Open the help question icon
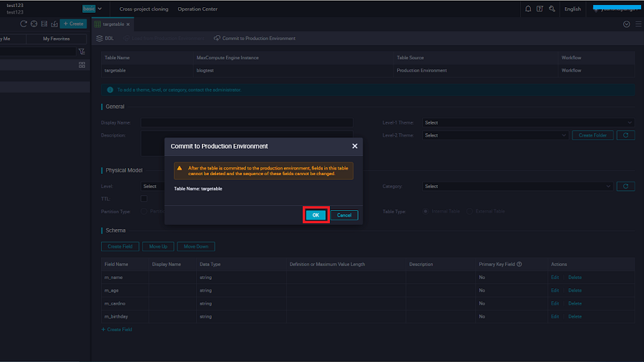 tap(540, 9)
